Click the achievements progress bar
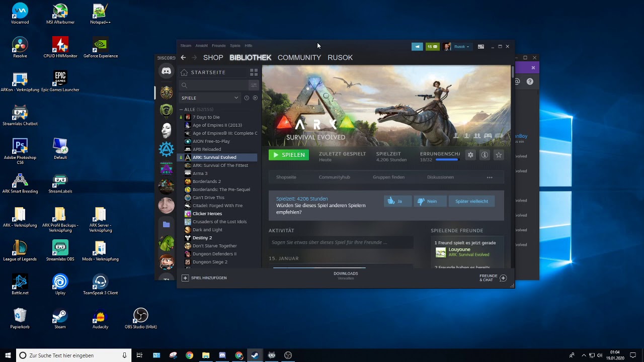 (447, 160)
